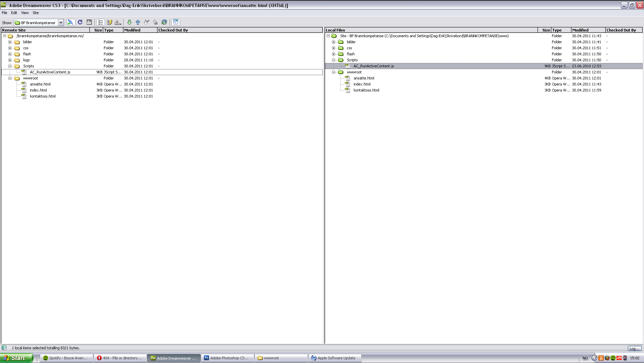644x363 pixels.
Task: Expand the remote bilder folder
Action: 10,42
